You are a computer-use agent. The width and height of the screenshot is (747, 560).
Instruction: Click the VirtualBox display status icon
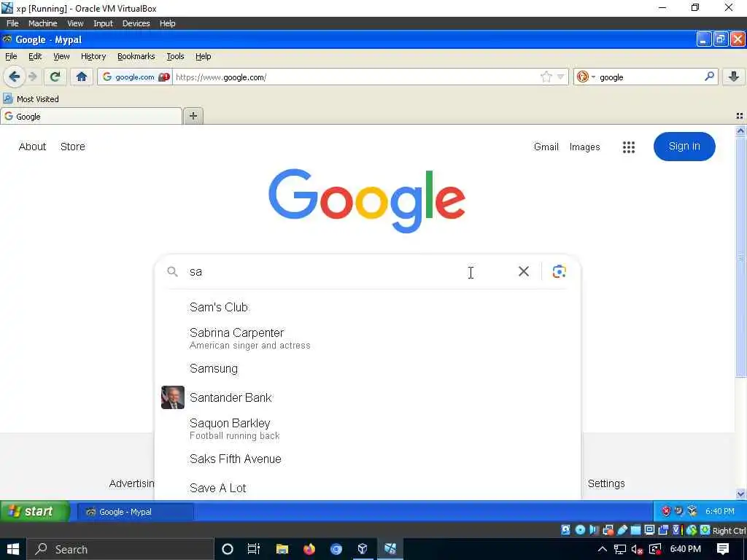pyautogui.click(x=649, y=530)
